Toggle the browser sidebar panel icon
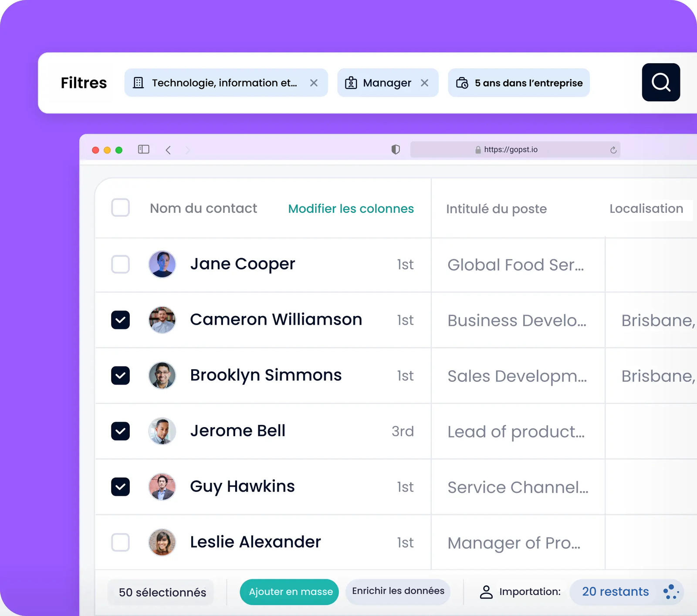 click(144, 149)
